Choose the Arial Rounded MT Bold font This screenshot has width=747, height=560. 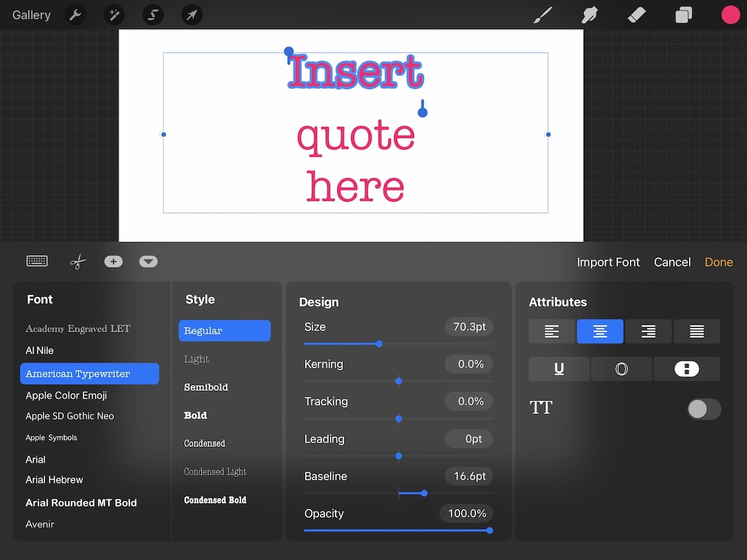81,503
